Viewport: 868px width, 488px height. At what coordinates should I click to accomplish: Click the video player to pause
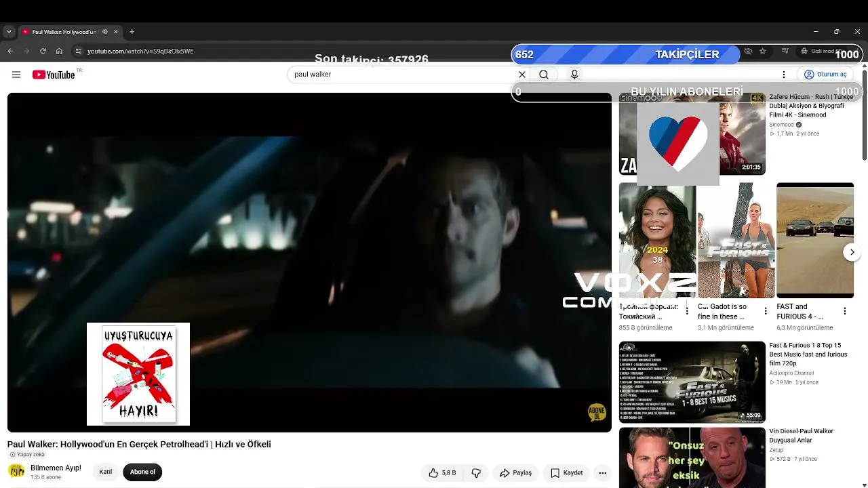309,262
